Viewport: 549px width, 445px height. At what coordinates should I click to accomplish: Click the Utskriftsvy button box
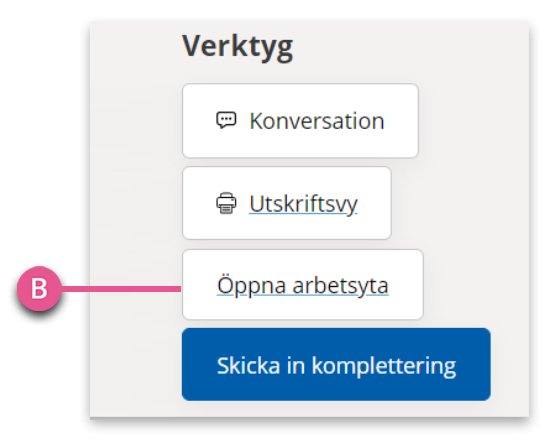point(287,203)
